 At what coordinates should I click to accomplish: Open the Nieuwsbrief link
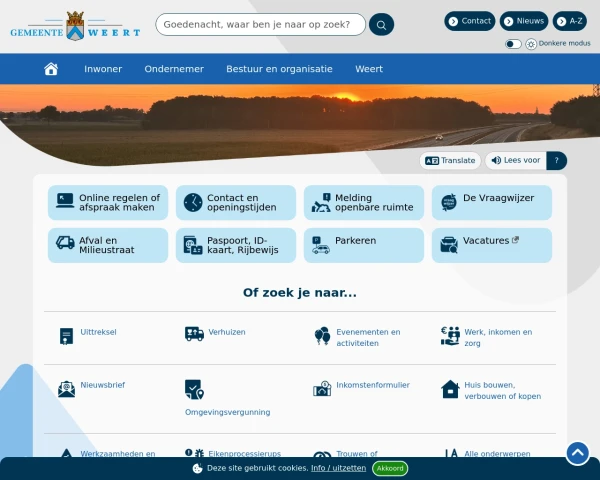(103, 385)
